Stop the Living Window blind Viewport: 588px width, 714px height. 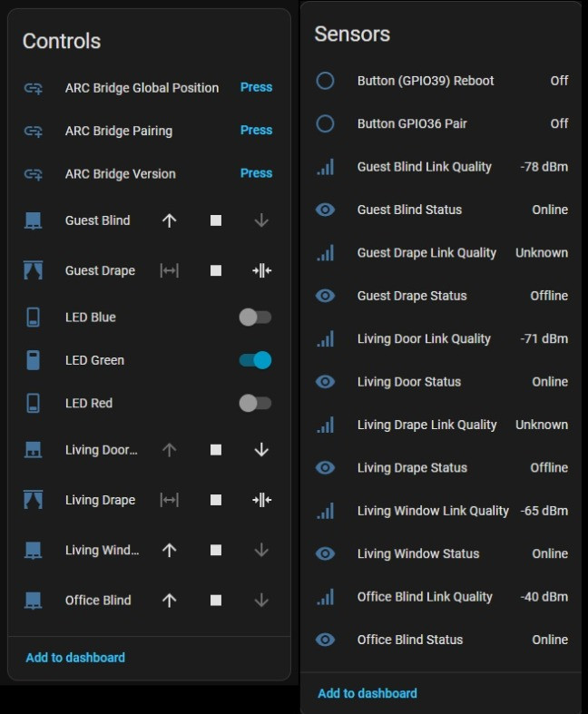[x=216, y=551]
